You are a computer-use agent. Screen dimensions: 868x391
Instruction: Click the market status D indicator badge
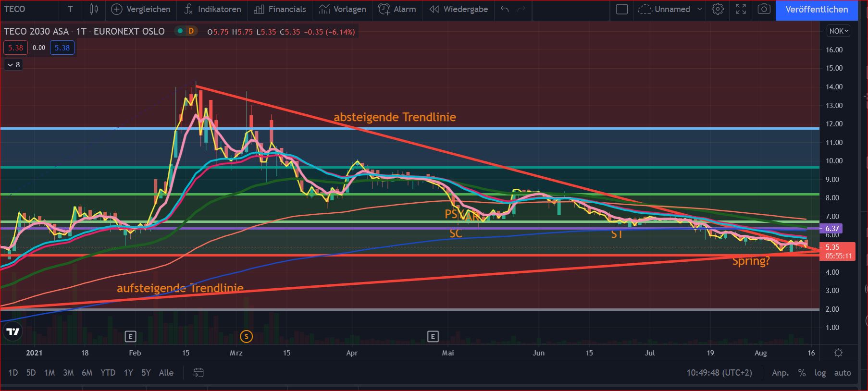(191, 31)
